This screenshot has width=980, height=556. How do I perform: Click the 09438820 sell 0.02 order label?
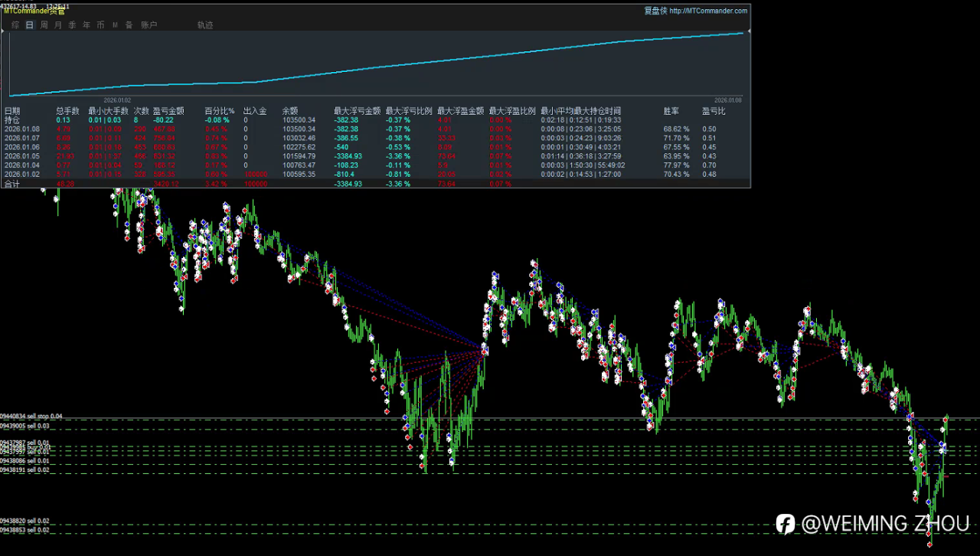pos(24,520)
